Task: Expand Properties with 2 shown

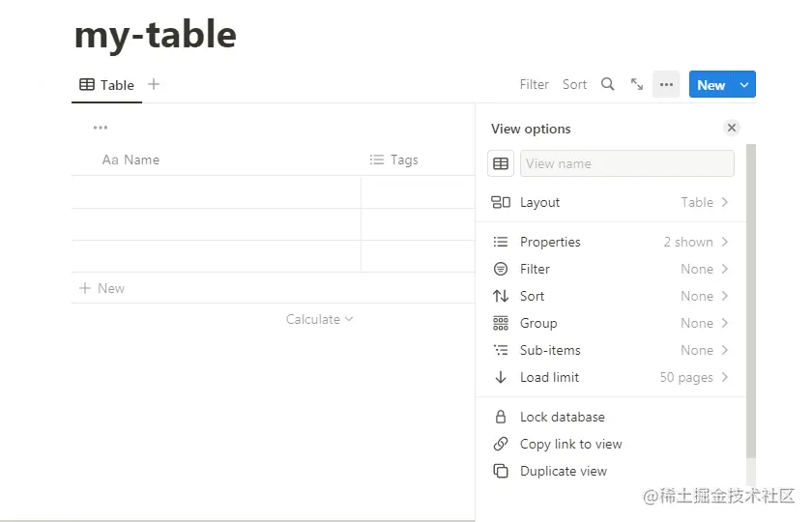Action: coord(610,242)
